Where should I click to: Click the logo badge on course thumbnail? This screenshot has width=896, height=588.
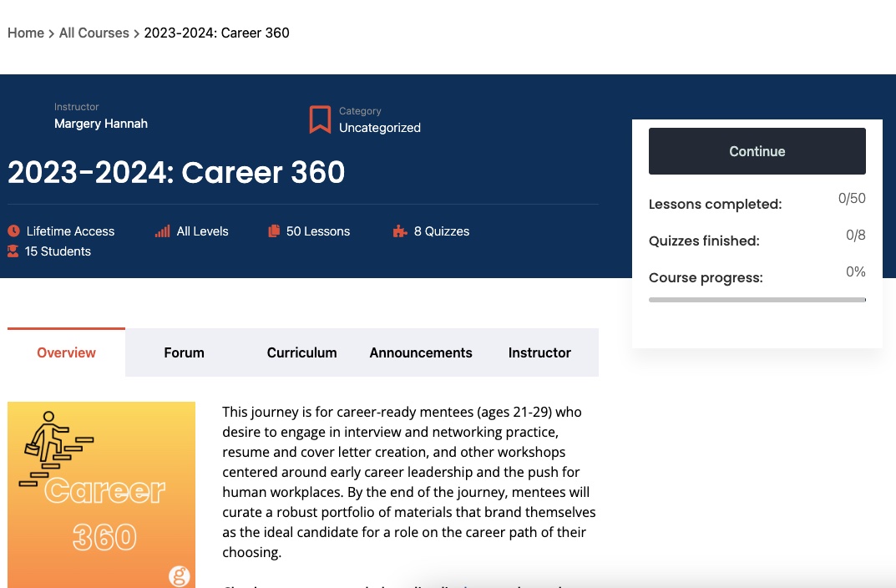tap(179, 575)
